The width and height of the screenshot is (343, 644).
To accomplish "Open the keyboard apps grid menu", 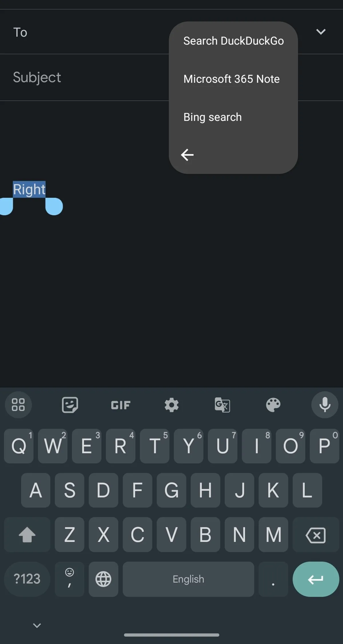I will point(18,405).
